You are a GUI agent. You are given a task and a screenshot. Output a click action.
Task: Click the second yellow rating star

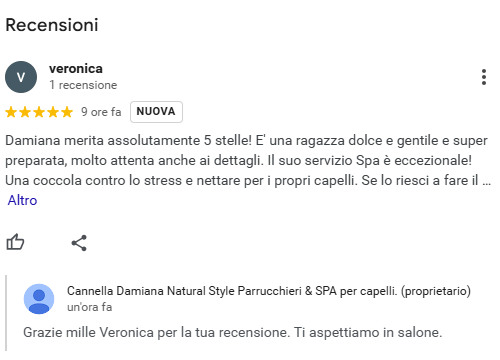(x=25, y=112)
